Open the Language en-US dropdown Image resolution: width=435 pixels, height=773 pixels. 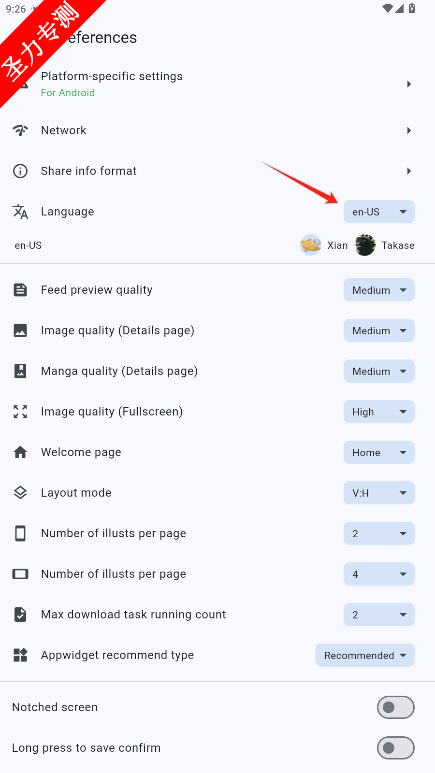click(379, 212)
